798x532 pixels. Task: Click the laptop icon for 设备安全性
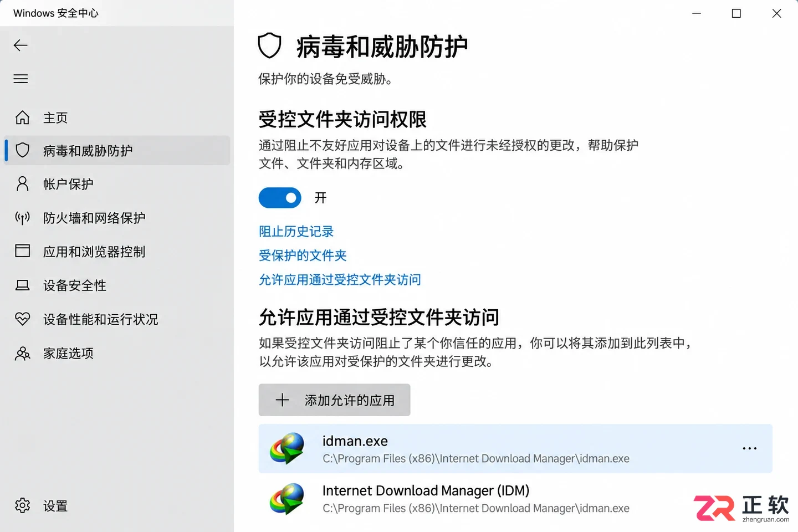[x=22, y=285]
